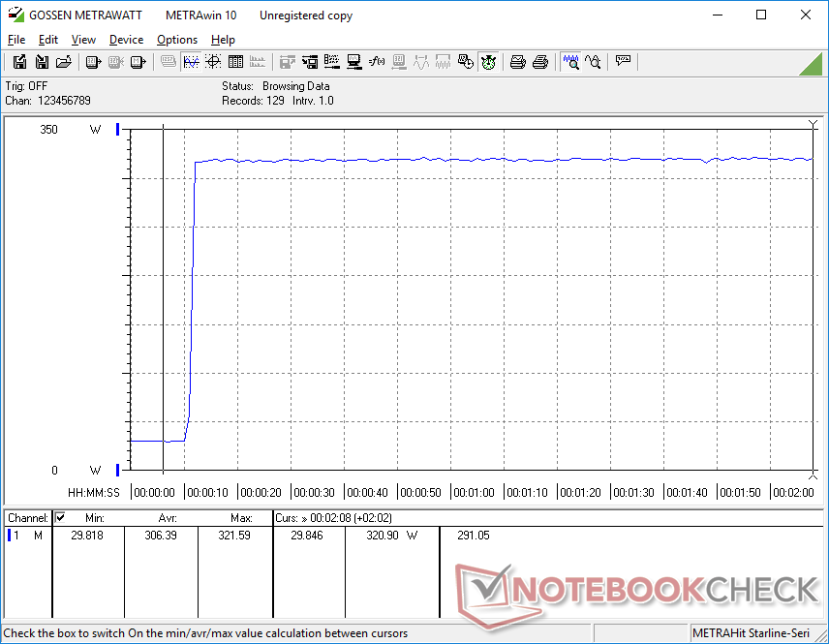The height and width of the screenshot is (644, 829).
Task: Open the Device menu
Action: pyautogui.click(x=126, y=40)
